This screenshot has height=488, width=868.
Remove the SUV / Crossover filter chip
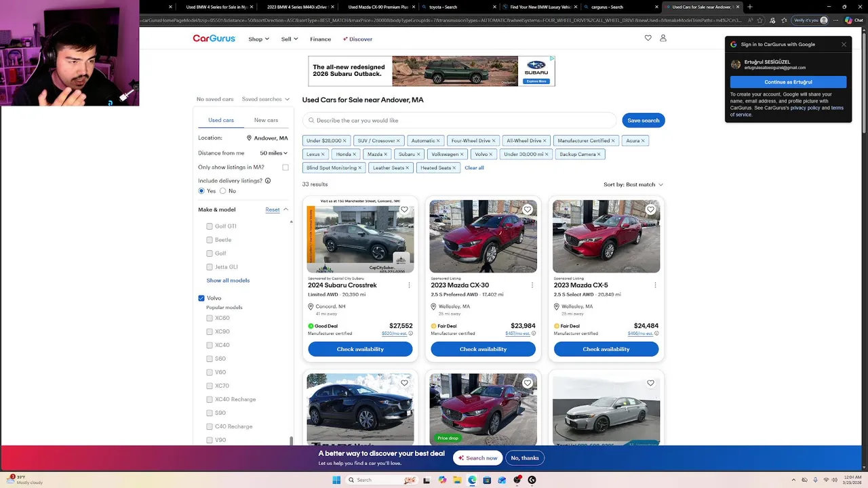pos(398,140)
